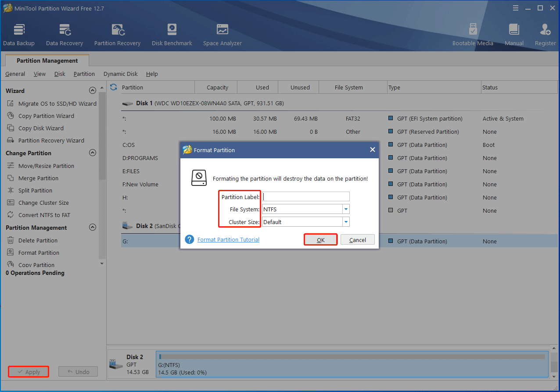Open the Manual
This screenshot has height=392, width=560.
[514, 35]
